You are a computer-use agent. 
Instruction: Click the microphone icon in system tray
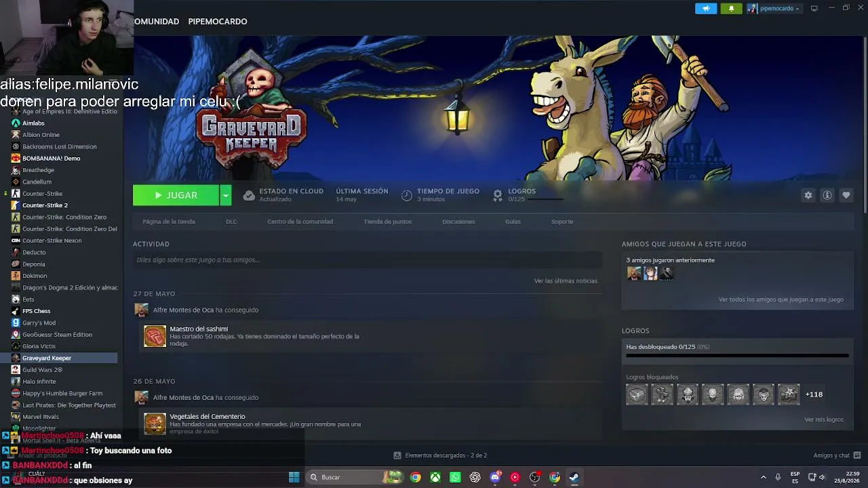coord(778,477)
